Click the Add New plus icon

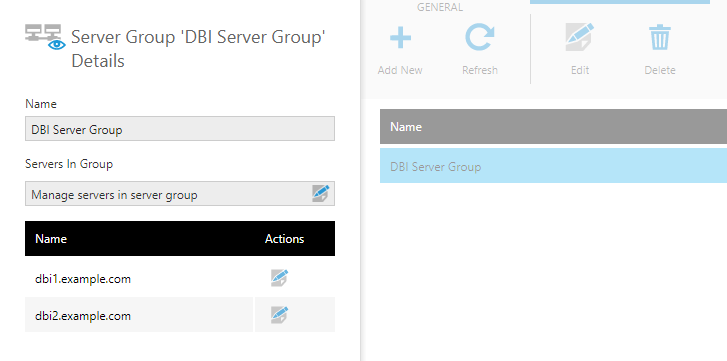coord(400,38)
